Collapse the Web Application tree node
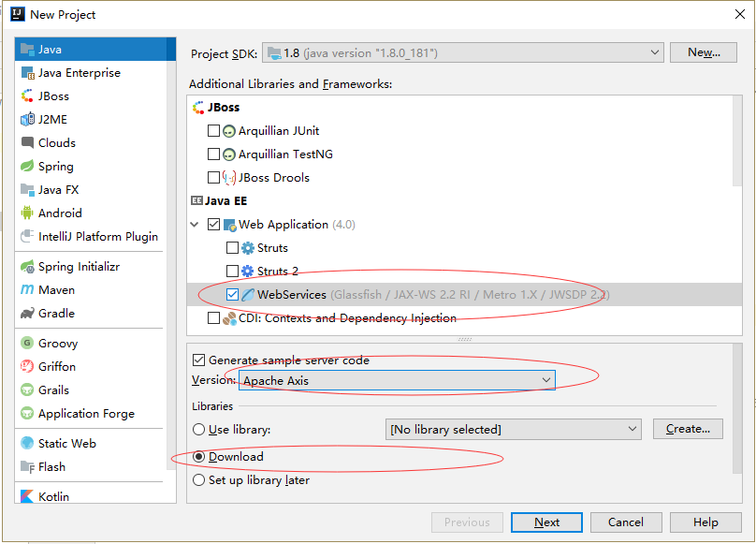This screenshot has height=544, width=756. pos(195,225)
